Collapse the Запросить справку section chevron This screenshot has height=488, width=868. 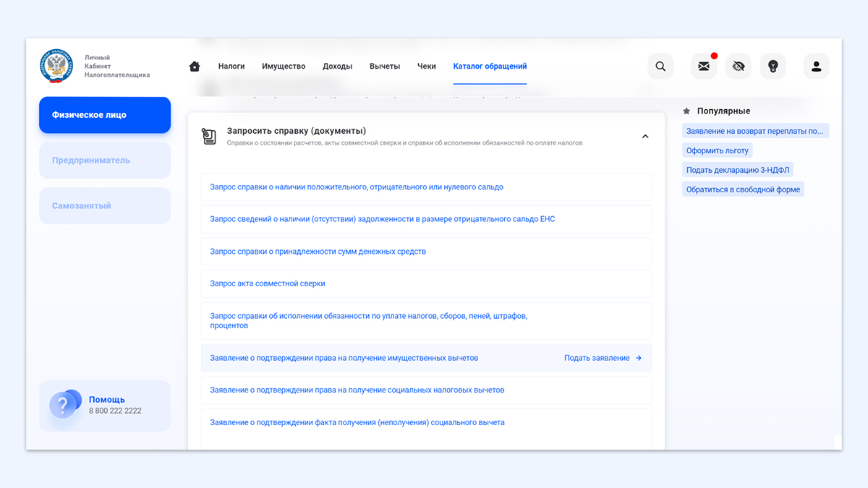[x=645, y=137]
